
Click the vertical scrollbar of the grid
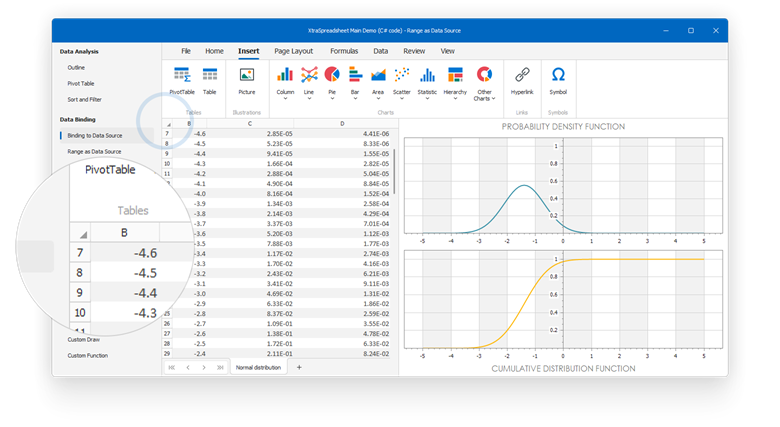click(394, 172)
